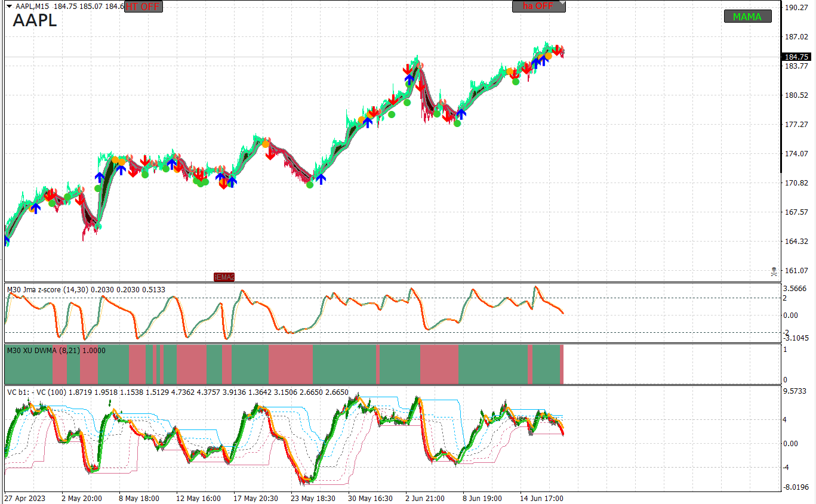Click the 30 May 16:30 time label
This screenshot has width=816, height=504.
click(x=371, y=499)
